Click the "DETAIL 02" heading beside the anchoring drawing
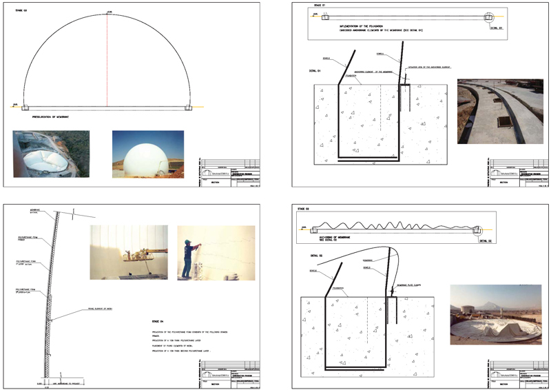551x392 pixels. tap(316, 256)
